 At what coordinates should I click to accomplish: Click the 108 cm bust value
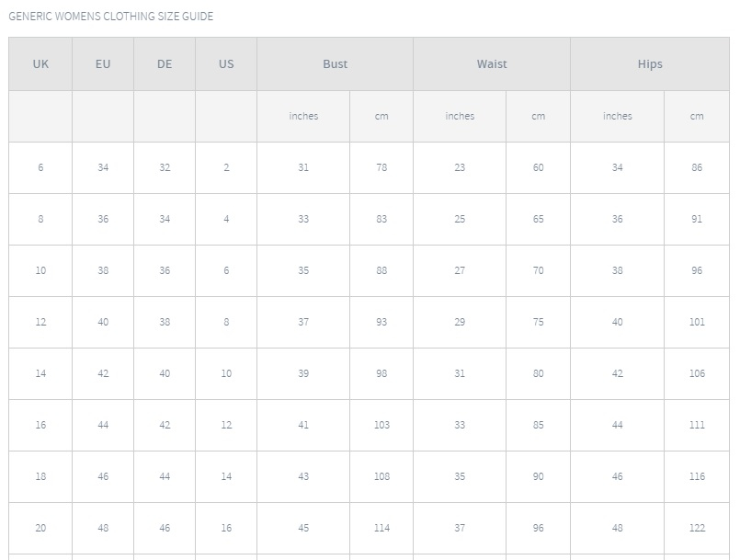[x=381, y=476]
